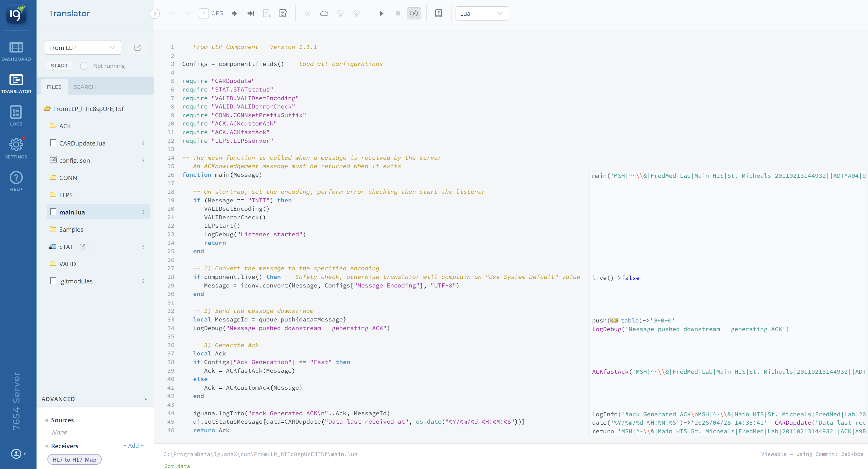868x469 pixels.
Task: Click the LogDebug annotation on line 34
Action: (x=690, y=329)
